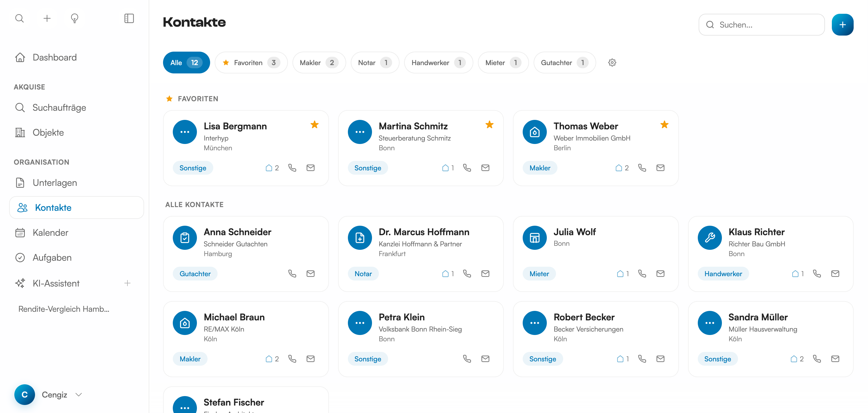Open filter settings gear icon
The height and width of the screenshot is (413, 868).
point(612,63)
